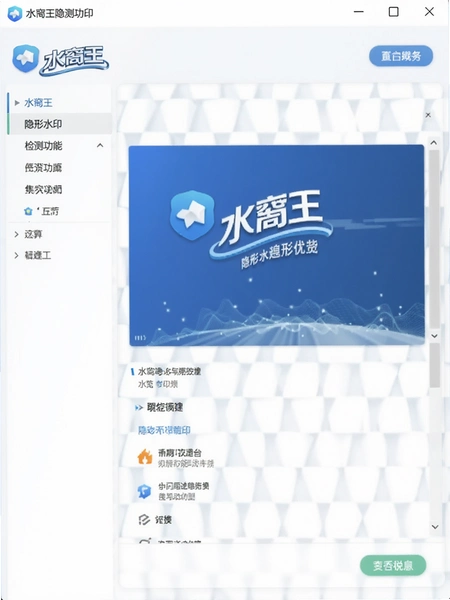The image size is (450, 600).
Task: Close the content panel with its small x
Action: point(428,115)
